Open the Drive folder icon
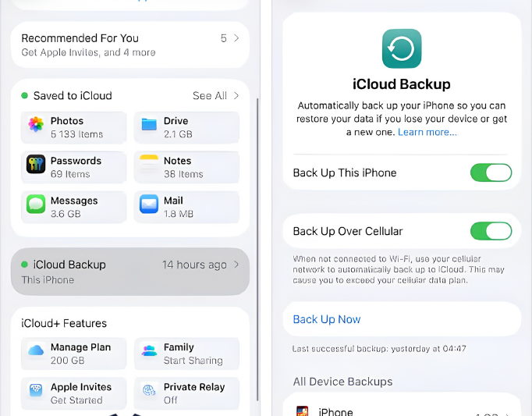This screenshot has height=416, width=532. pos(149,124)
